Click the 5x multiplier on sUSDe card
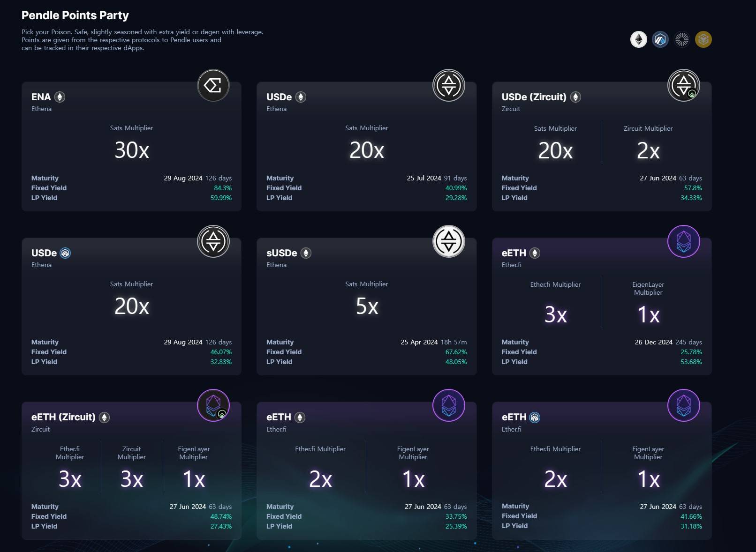This screenshot has width=756, height=552. pyautogui.click(x=367, y=306)
